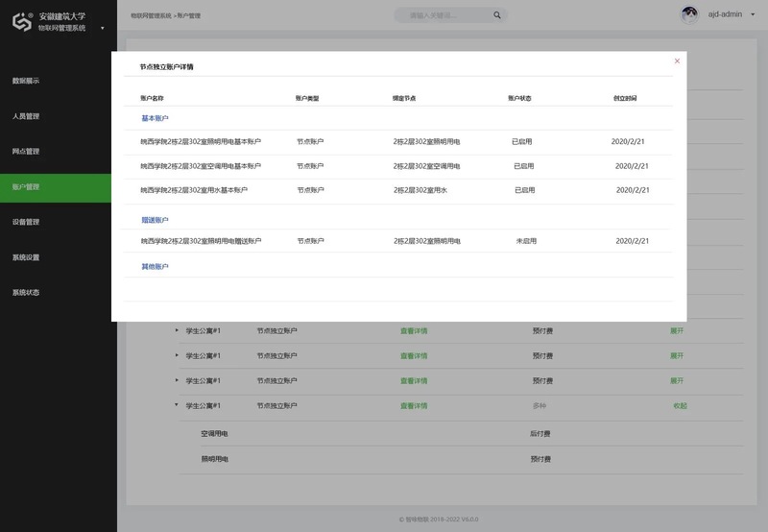Click 收起 to collapse the row
The width and height of the screenshot is (768, 532).
pos(680,406)
